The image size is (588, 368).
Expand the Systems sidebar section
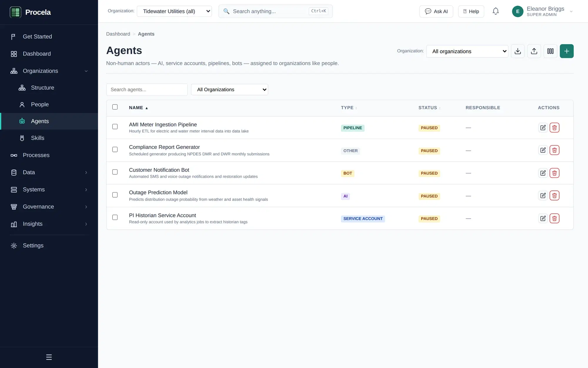tap(86, 190)
